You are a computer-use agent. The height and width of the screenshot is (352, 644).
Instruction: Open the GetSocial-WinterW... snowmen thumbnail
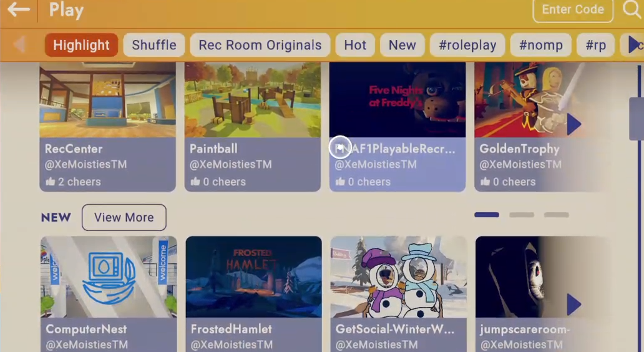point(399,277)
